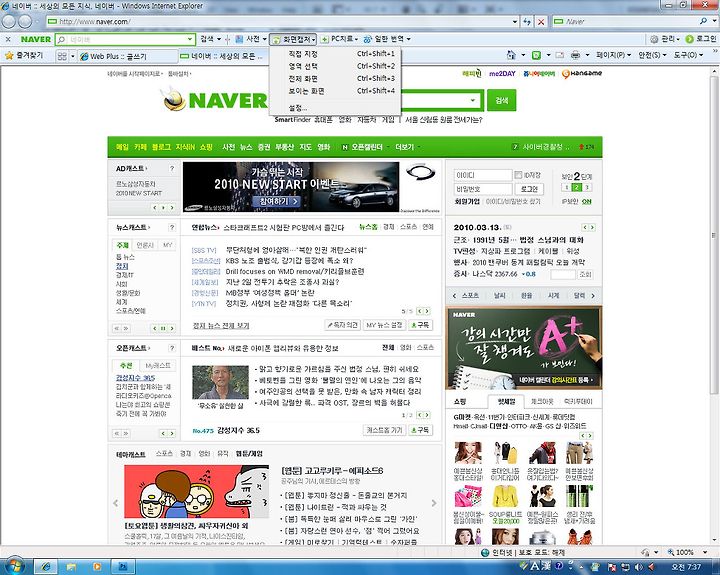Screen dimensions: 720x575
Task: Click the NAVER logo on the toolbar
Action: coord(36,39)
